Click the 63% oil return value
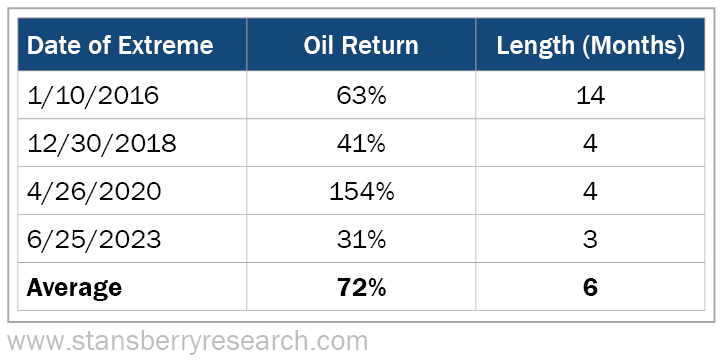This screenshot has width=723, height=364. point(361,95)
